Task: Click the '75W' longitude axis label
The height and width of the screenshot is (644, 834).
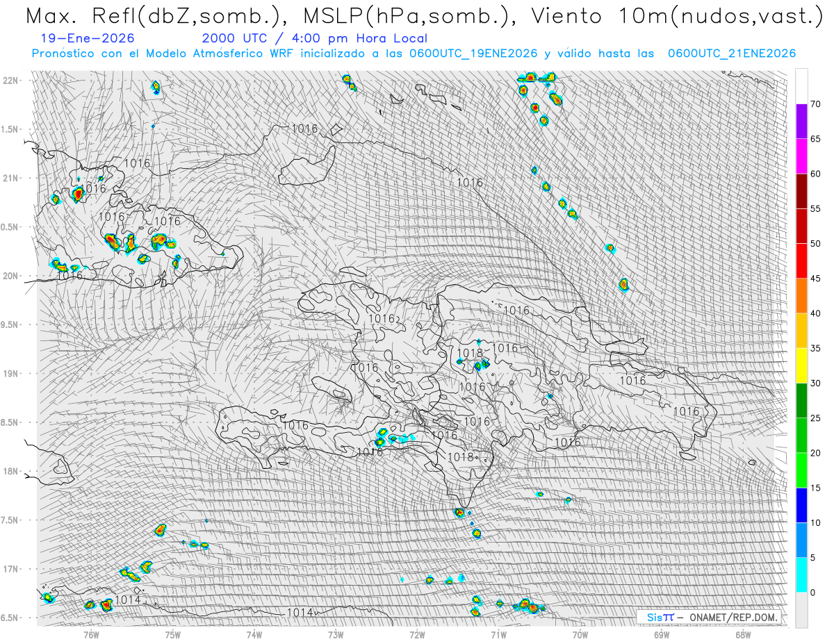Action: [x=173, y=634]
